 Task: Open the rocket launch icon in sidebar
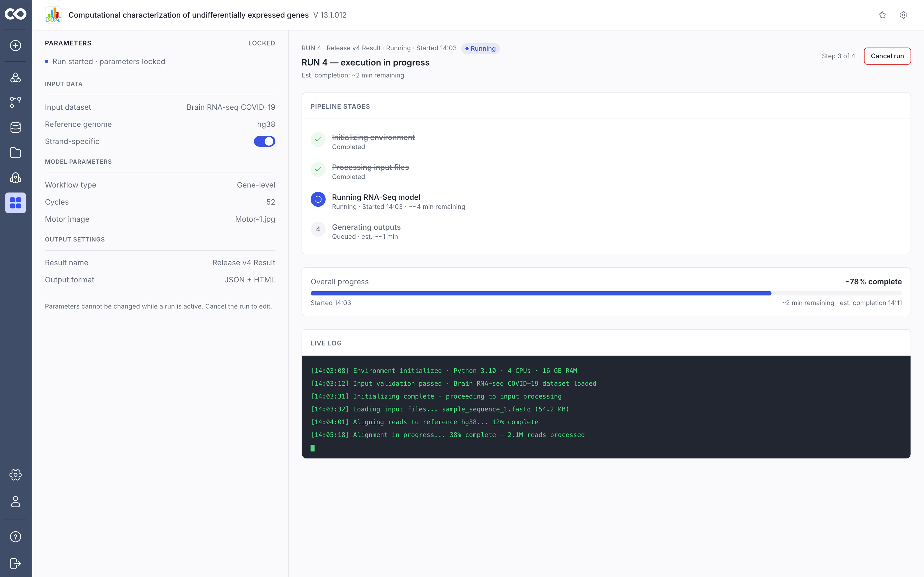coord(16,178)
